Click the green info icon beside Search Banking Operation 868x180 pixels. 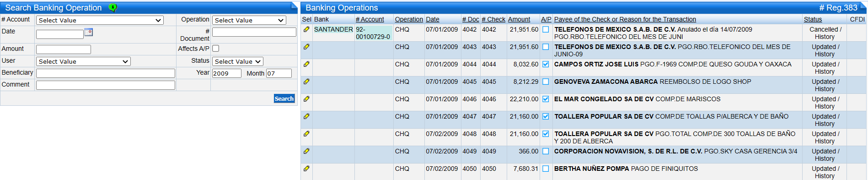(x=113, y=7)
